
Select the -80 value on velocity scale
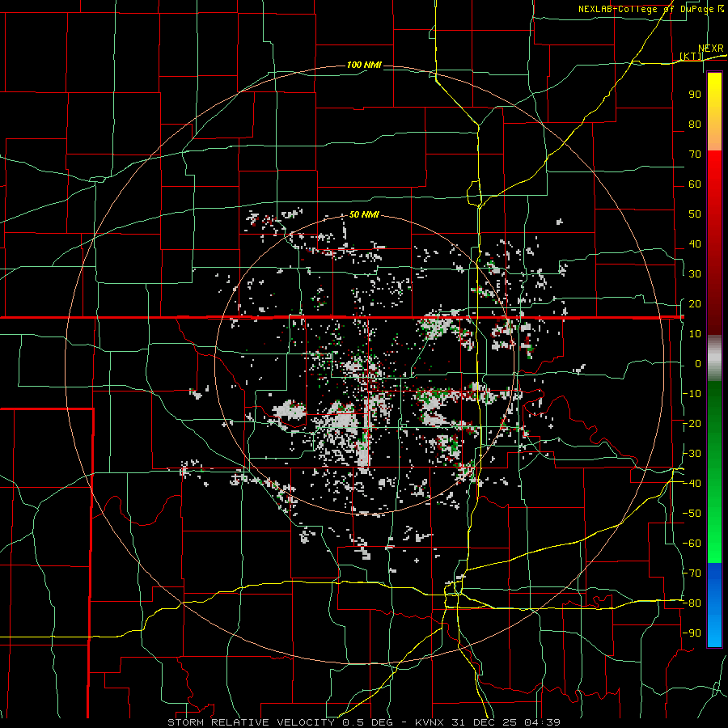tap(692, 603)
